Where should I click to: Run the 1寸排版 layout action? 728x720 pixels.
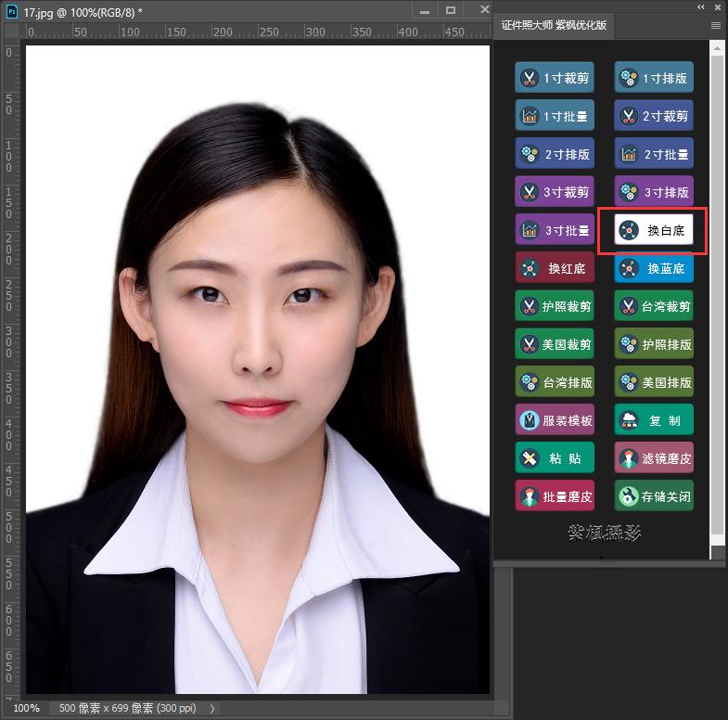[654, 77]
